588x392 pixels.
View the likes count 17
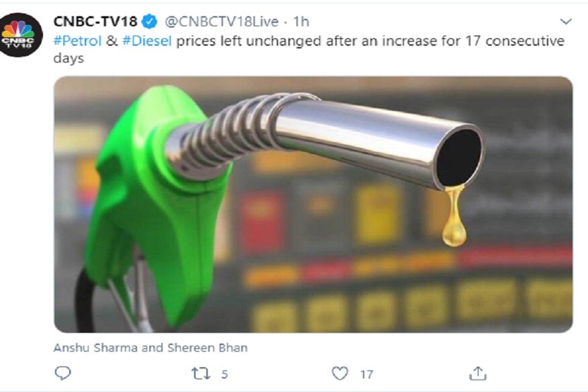coord(366,374)
